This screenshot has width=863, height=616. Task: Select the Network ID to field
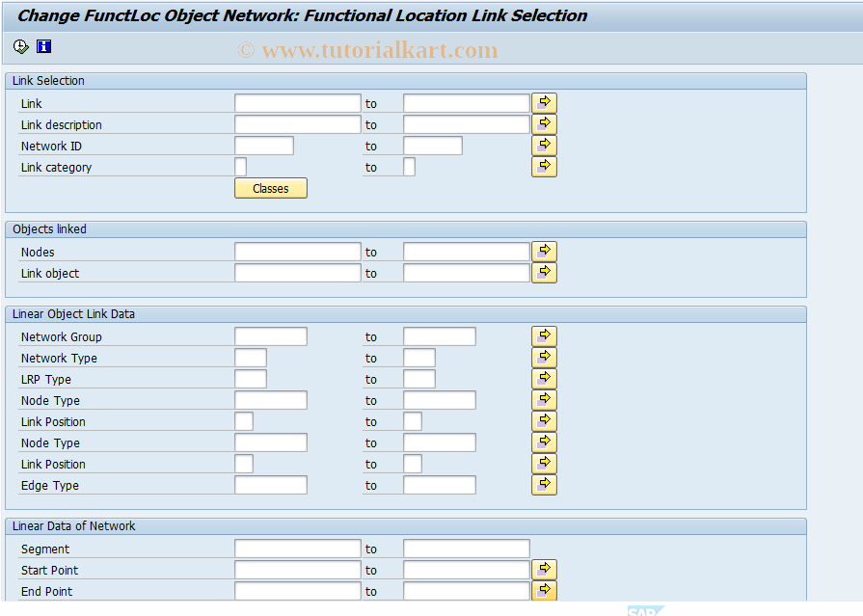pyautogui.click(x=433, y=146)
